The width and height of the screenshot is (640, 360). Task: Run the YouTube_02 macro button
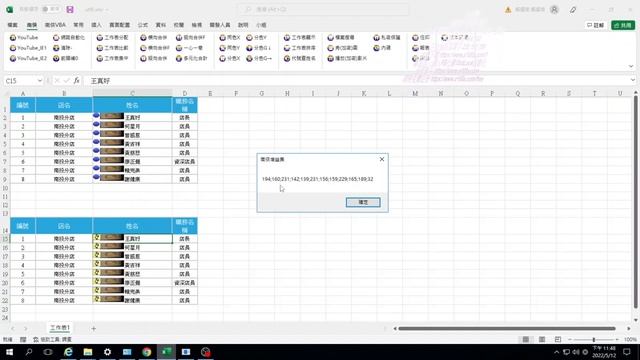(x=28, y=58)
